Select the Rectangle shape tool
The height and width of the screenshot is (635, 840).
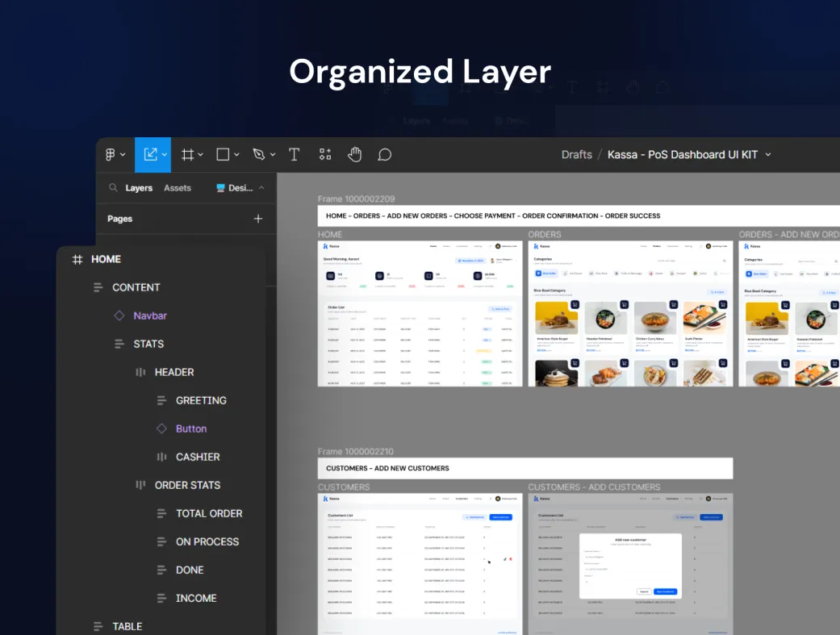[224, 155]
